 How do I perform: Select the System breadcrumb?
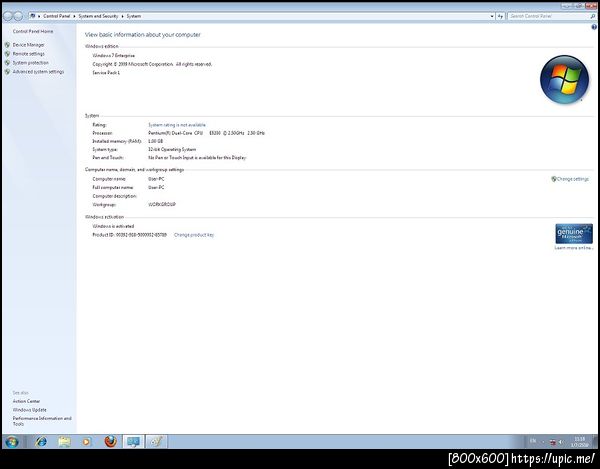(134, 16)
